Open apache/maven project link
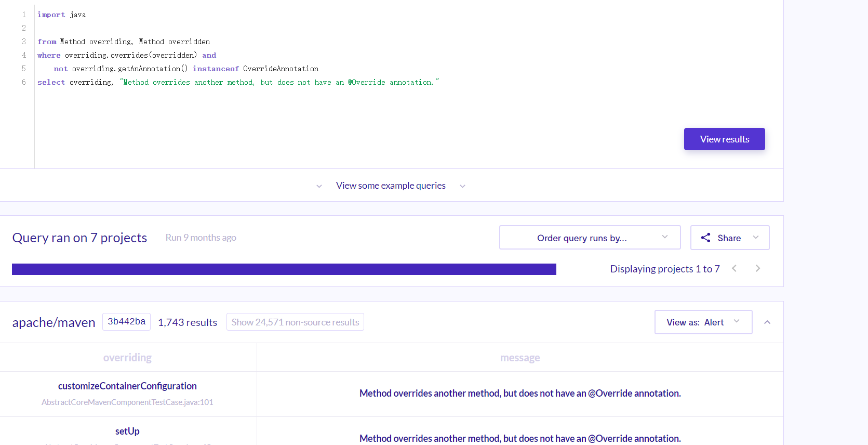868x445 pixels. (x=54, y=322)
